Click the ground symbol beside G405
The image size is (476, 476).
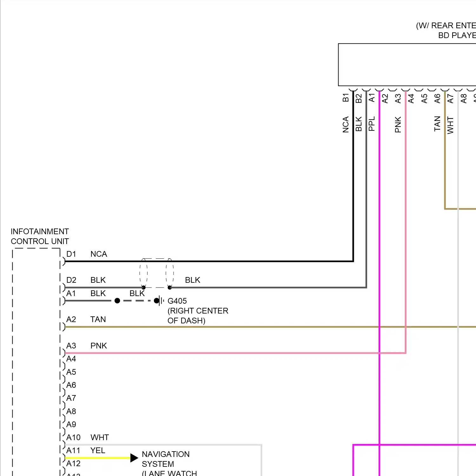click(x=161, y=301)
